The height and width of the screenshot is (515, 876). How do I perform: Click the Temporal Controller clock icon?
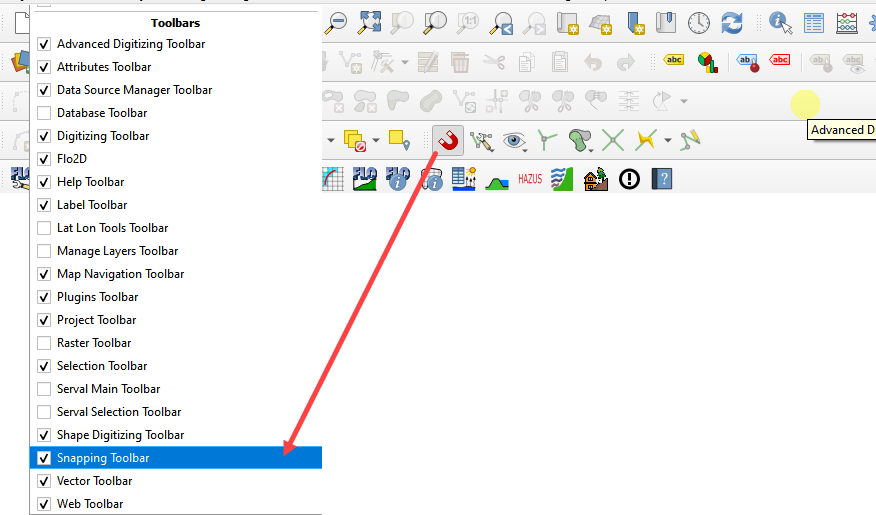click(x=699, y=22)
